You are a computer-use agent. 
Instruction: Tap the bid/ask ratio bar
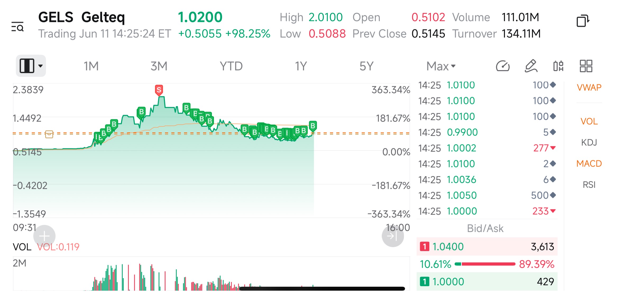coord(485,264)
